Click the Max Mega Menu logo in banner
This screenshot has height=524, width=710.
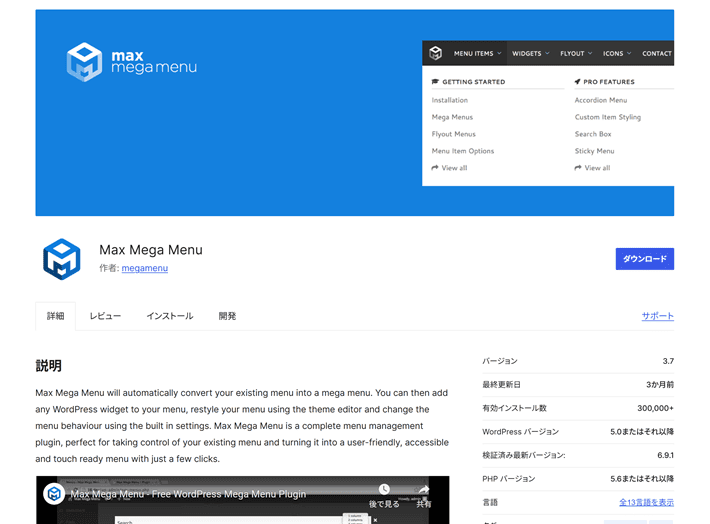pos(131,62)
